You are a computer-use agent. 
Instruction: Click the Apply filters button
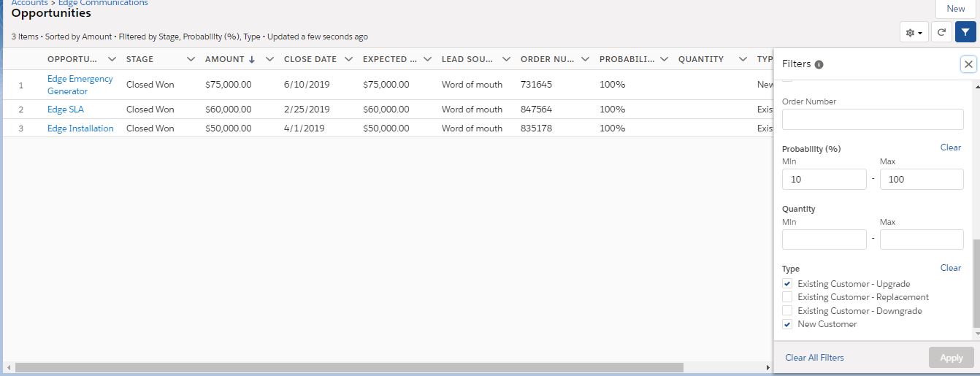pos(952,358)
